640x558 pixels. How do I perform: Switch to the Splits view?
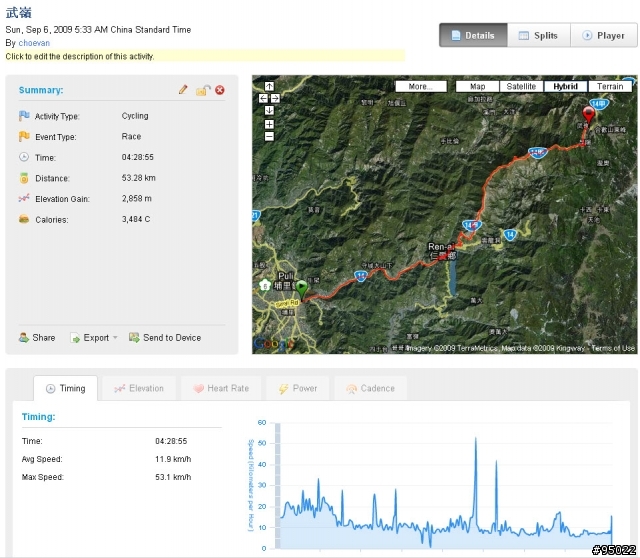click(539, 36)
